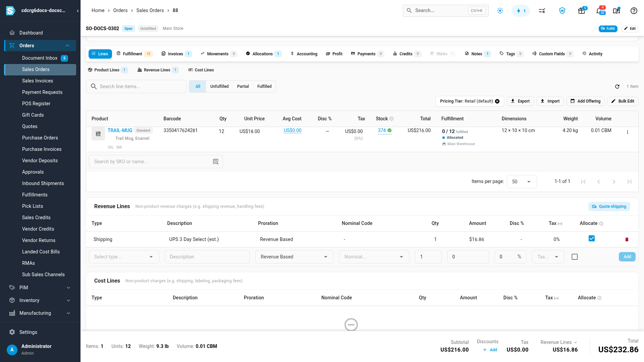644x362 pixels.
Task: Switch to the Fulfillment tab
Action: [x=135, y=54]
